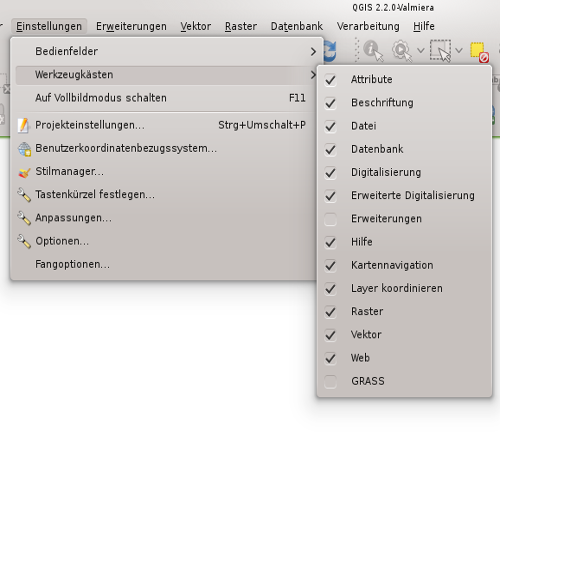Viewport: 578px width, 569px height.
Task: Open the Vektor menu in menu bar
Action: coord(196,27)
